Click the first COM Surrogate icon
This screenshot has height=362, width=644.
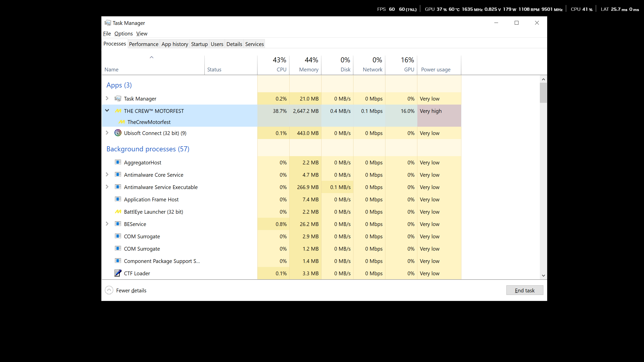pyautogui.click(x=118, y=236)
